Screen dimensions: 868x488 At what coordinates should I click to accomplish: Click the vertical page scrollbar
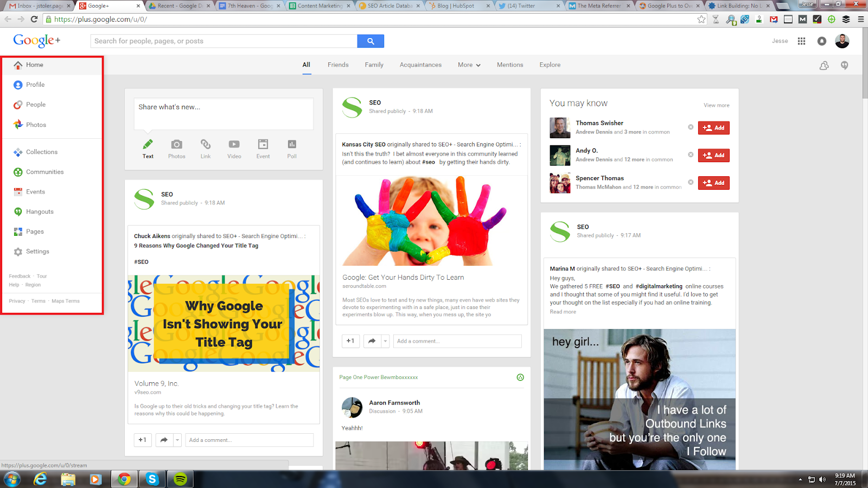(x=865, y=62)
